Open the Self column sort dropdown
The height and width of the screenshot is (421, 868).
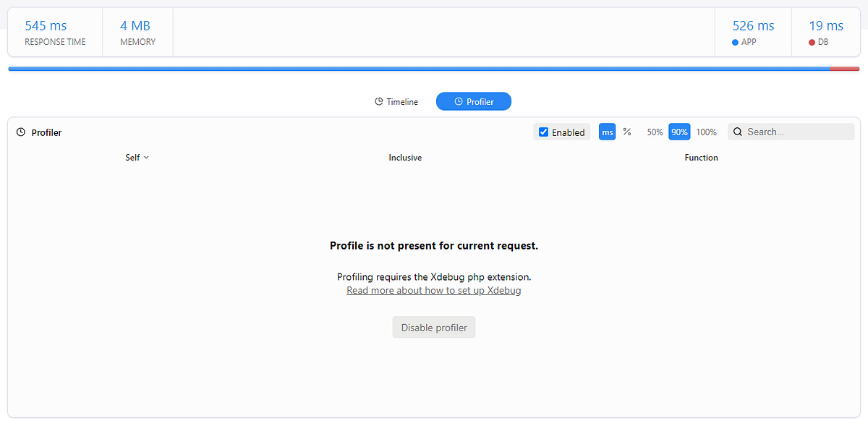point(137,157)
